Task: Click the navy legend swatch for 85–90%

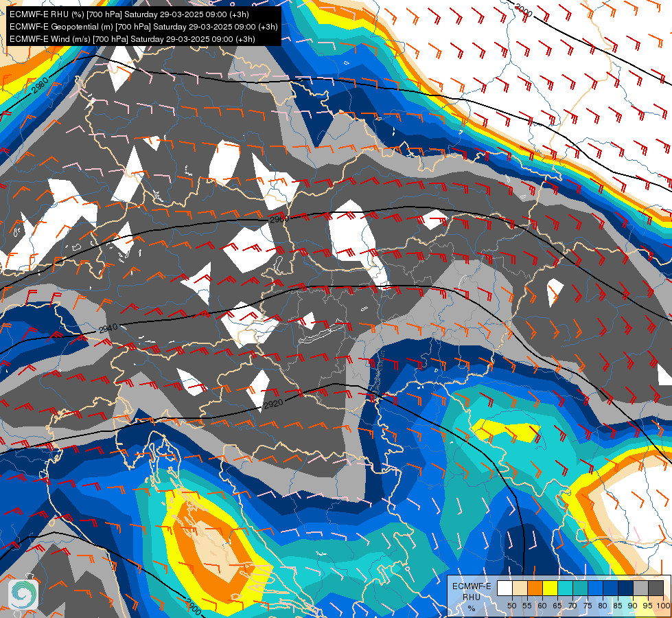Action: (626, 588)
